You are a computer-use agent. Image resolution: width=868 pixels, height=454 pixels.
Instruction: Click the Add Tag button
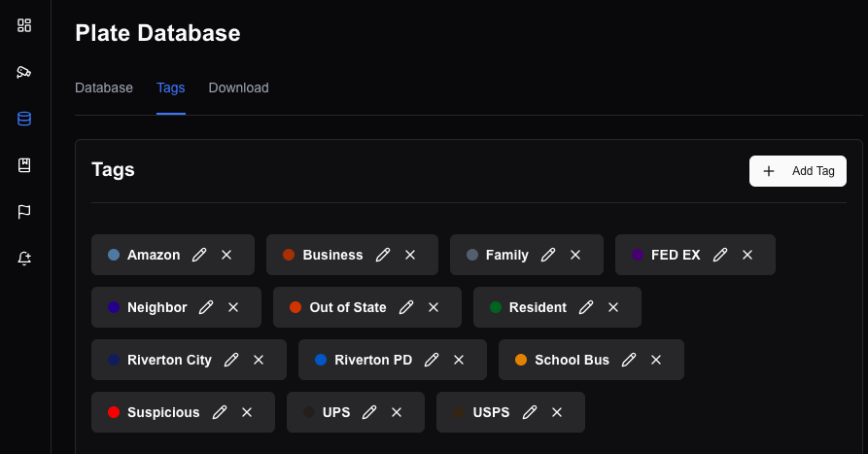[x=798, y=171]
